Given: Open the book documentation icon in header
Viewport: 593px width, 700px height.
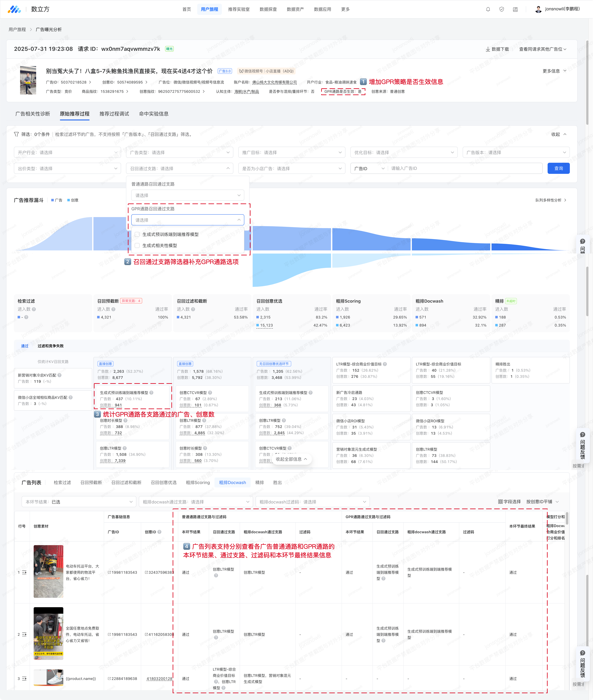Looking at the screenshot, I should pos(515,9).
